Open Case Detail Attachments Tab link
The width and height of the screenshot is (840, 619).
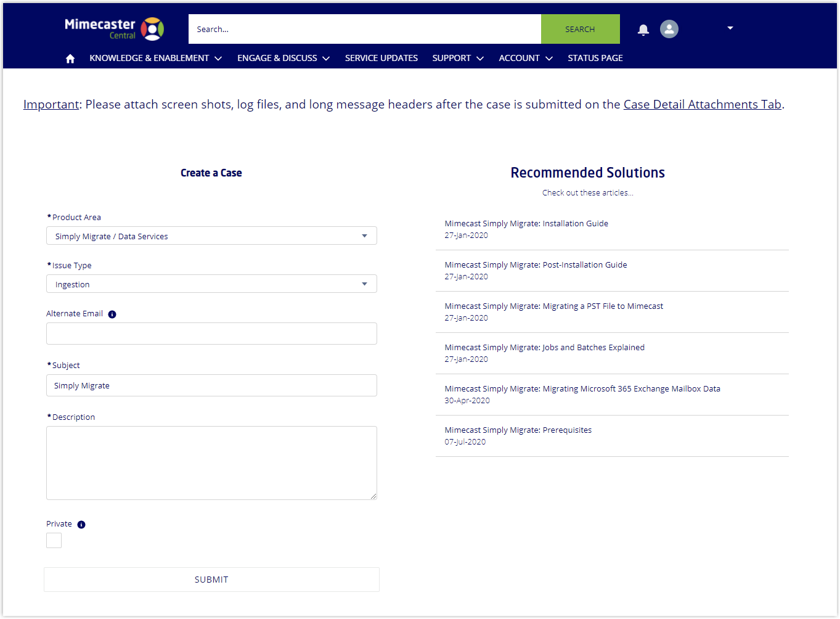click(x=702, y=105)
